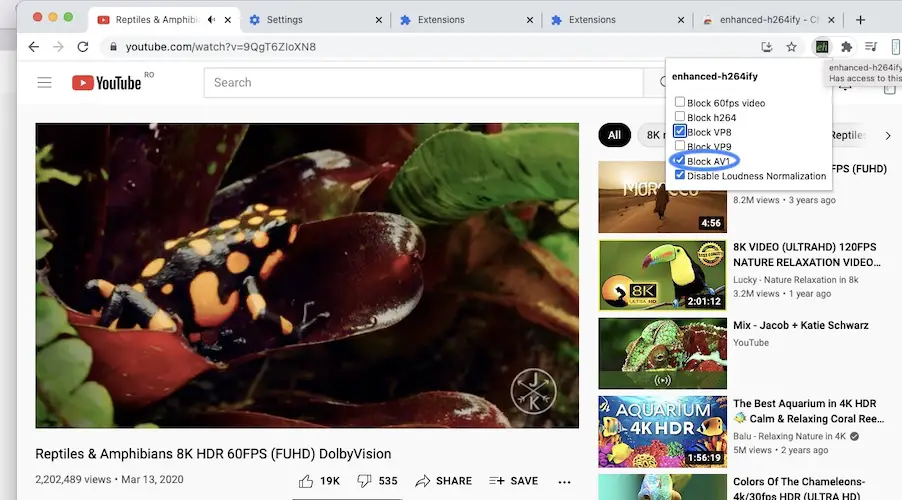Click the 2,202,489 views text
The width and height of the screenshot is (902, 500).
(73, 480)
